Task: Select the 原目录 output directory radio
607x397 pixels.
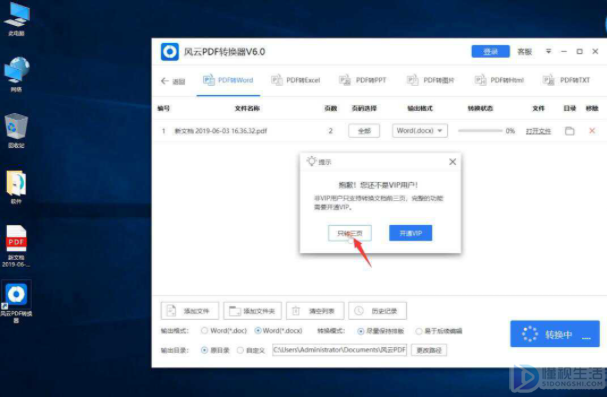Action: 204,350
